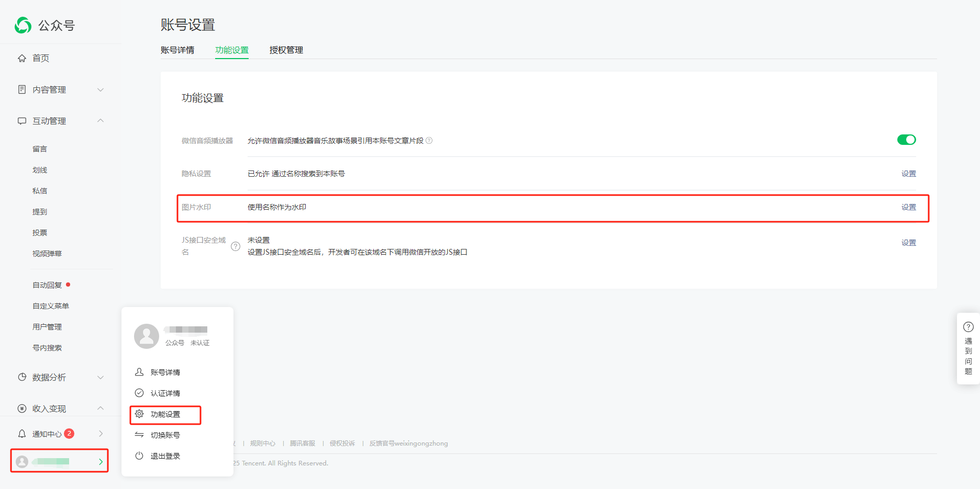Image resolution: width=980 pixels, height=489 pixels.
Task: Click the help icon beside JS接口安全域名
Action: pyautogui.click(x=236, y=246)
